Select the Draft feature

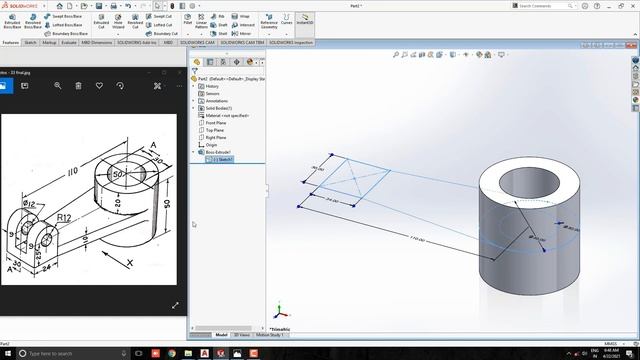pyautogui.click(x=219, y=25)
